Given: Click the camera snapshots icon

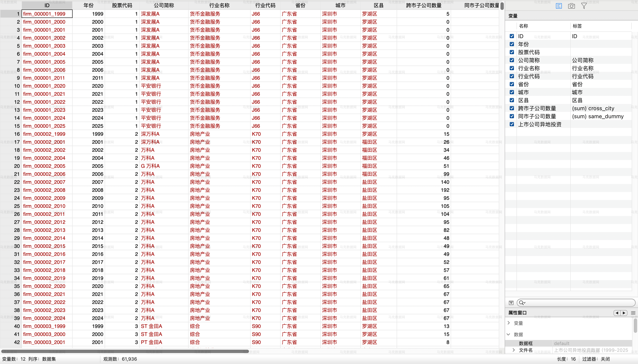Looking at the screenshot, I should (x=571, y=6).
